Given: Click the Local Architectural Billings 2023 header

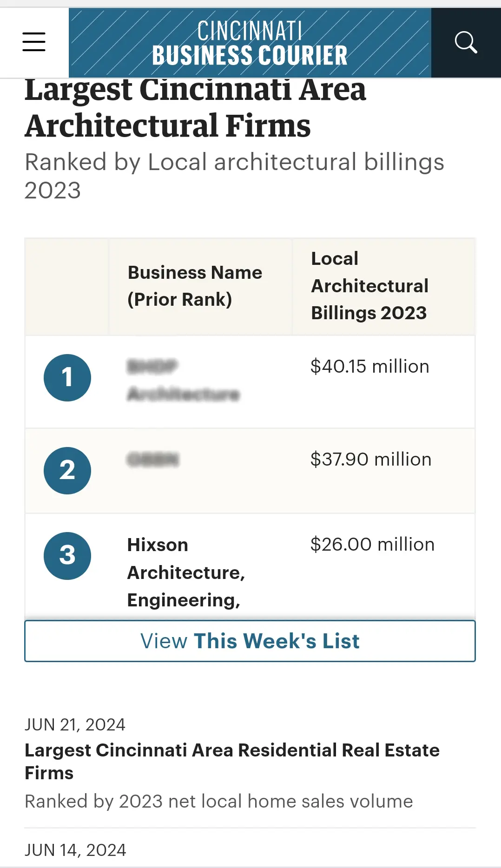Looking at the screenshot, I should coord(369,285).
